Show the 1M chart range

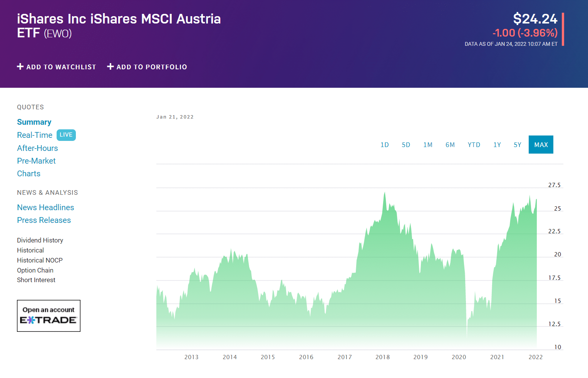click(x=428, y=145)
